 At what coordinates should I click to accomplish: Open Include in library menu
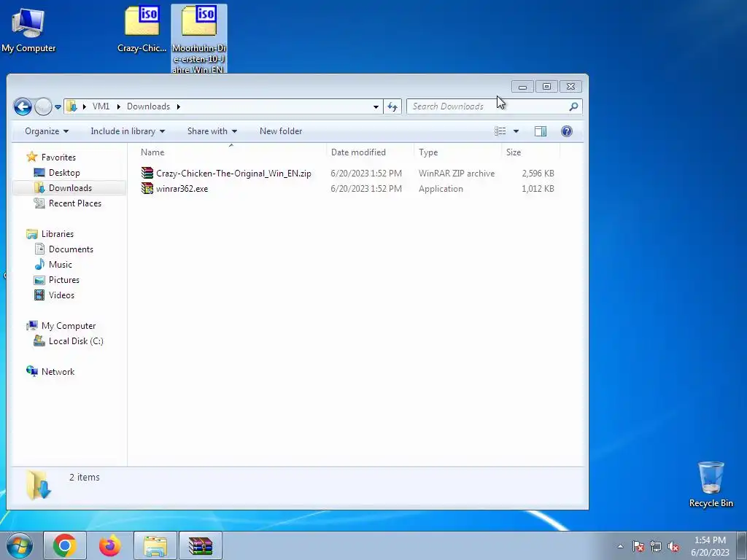pos(128,131)
